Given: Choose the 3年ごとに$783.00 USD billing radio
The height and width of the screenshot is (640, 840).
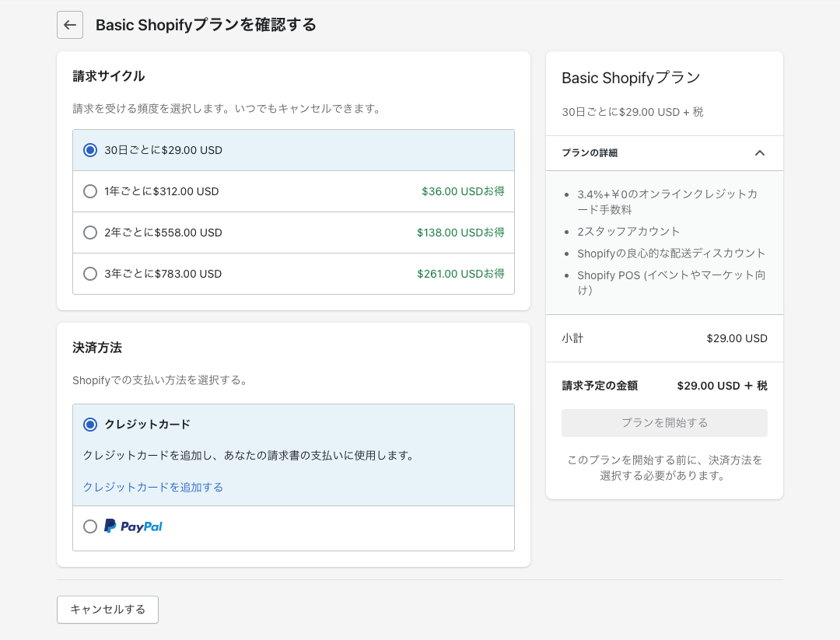Looking at the screenshot, I should tap(90, 274).
